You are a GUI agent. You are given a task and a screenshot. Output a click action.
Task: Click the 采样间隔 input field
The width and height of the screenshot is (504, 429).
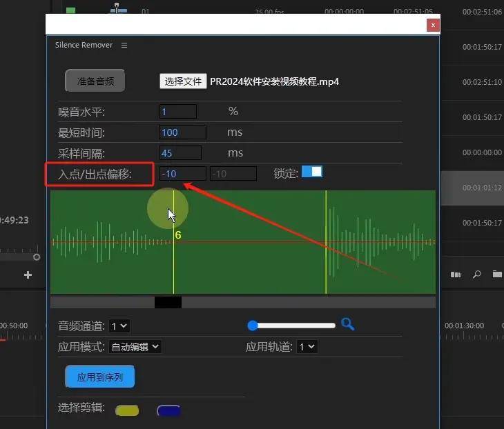[x=181, y=153]
